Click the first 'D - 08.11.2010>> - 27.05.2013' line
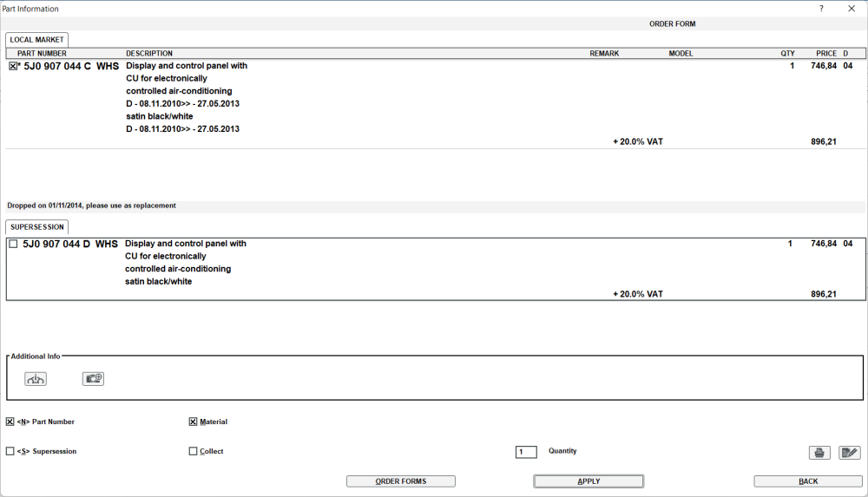 (x=182, y=103)
